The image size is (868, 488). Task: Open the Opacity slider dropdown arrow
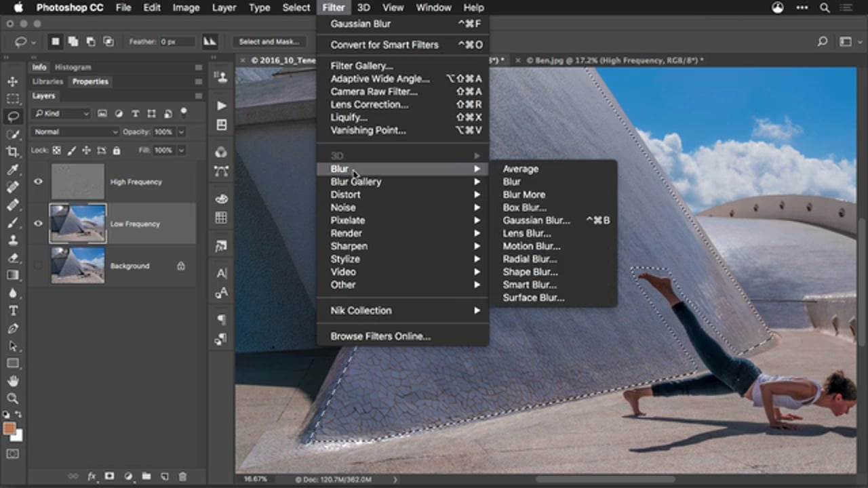tap(181, 131)
